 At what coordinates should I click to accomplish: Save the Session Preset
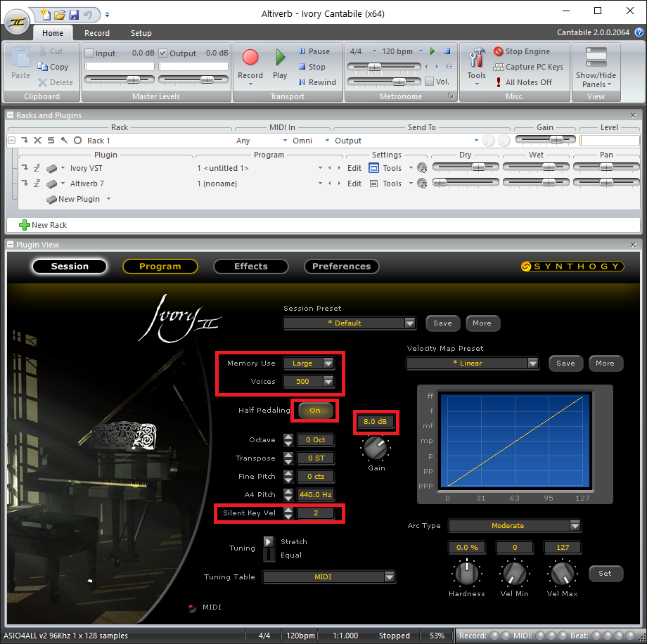442,323
